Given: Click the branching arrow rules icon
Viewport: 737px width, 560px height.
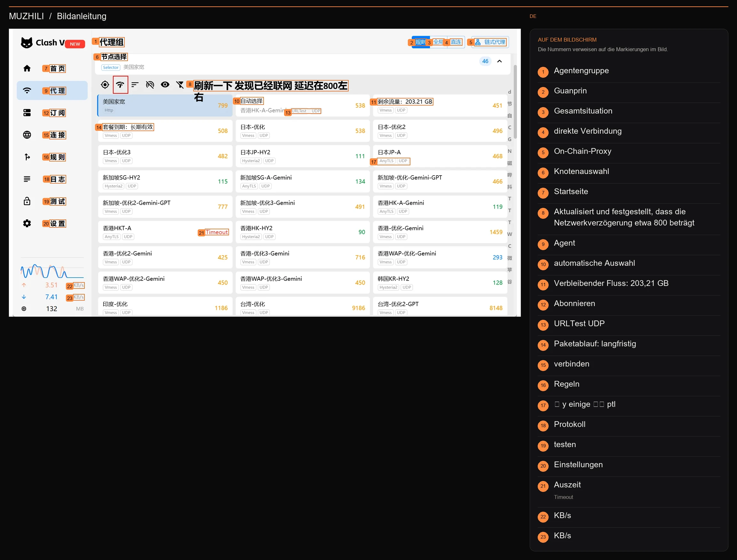Looking at the screenshot, I should tap(27, 157).
